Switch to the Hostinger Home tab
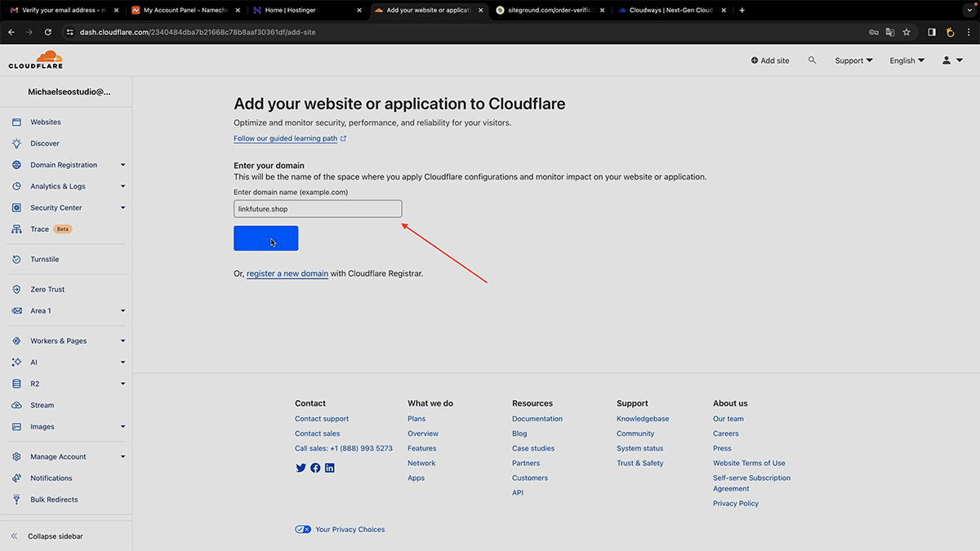Image resolution: width=980 pixels, height=551 pixels. click(x=307, y=10)
